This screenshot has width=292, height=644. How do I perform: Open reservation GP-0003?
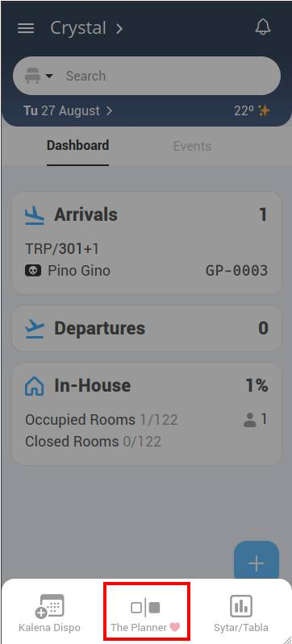pyautogui.click(x=236, y=271)
